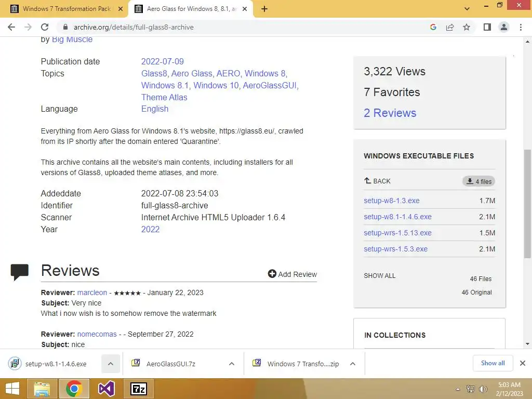The image size is (532, 399).
Task: Click the Chrome taskbar icon
Action: tap(74, 389)
